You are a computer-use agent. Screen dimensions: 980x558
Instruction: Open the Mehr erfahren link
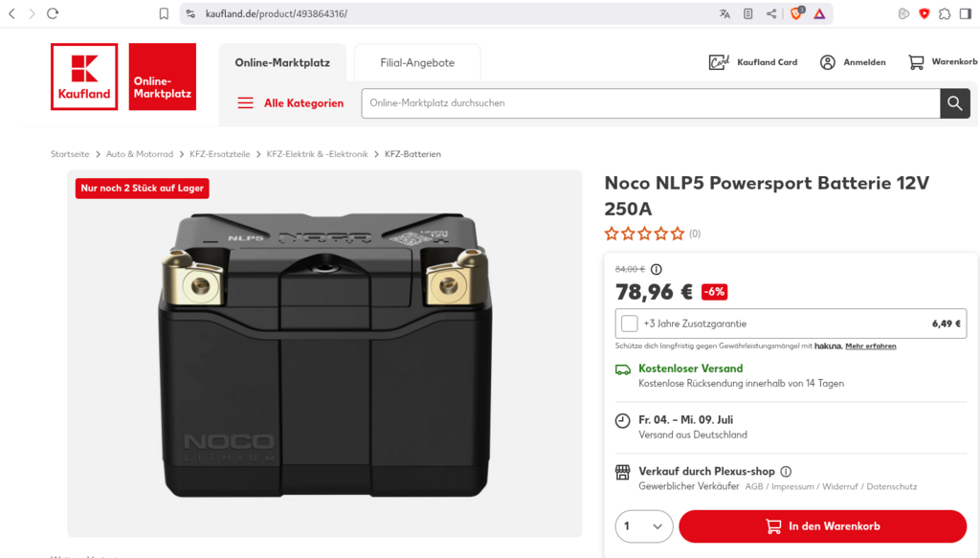click(871, 346)
